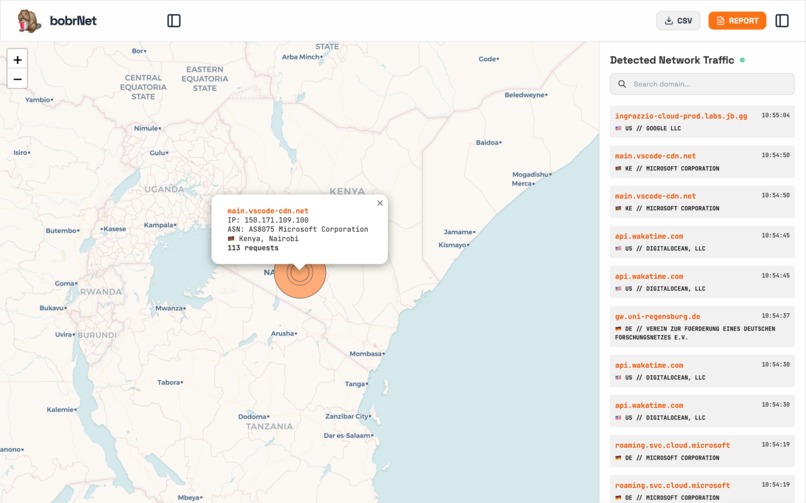The width and height of the screenshot is (806, 503).
Task: Click the bobrNet beaver logo
Action: tap(29, 21)
